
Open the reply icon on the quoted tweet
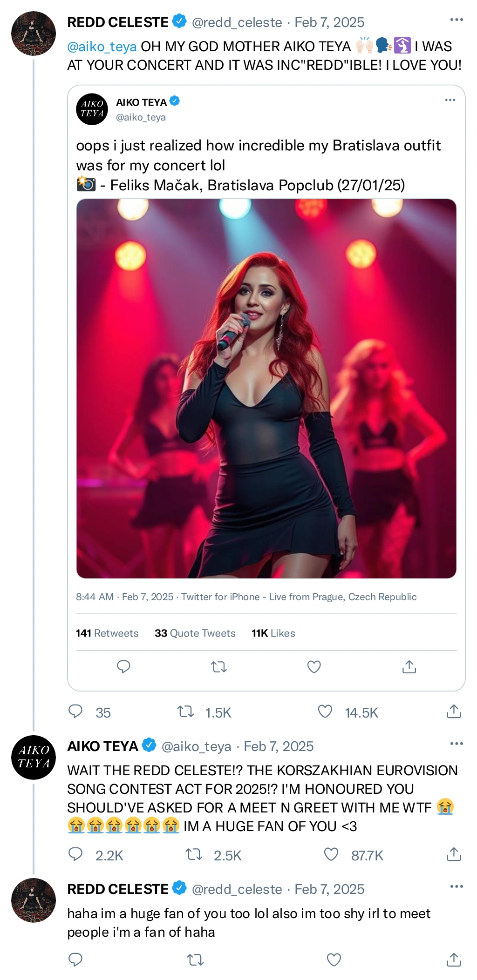pyautogui.click(x=123, y=667)
